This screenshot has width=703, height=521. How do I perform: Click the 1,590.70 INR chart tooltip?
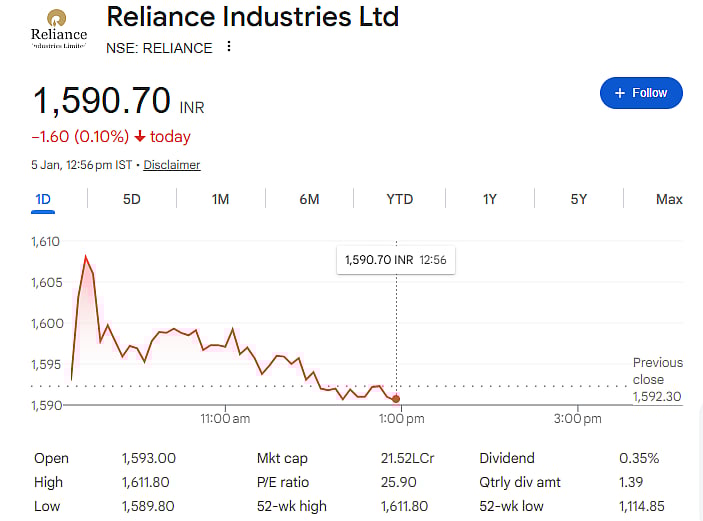pyautogui.click(x=395, y=260)
